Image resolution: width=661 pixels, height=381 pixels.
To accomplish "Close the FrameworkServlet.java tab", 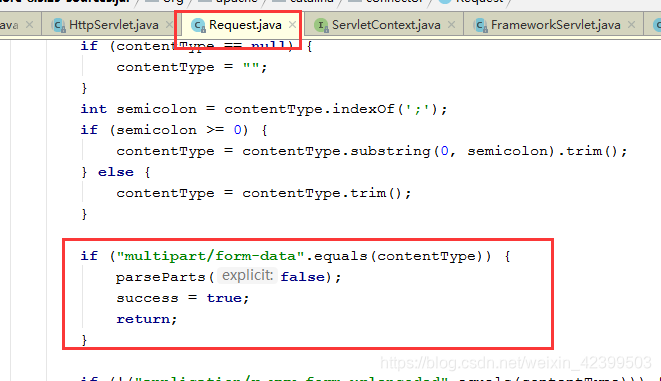I will pyautogui.click(x=631, y=25).
